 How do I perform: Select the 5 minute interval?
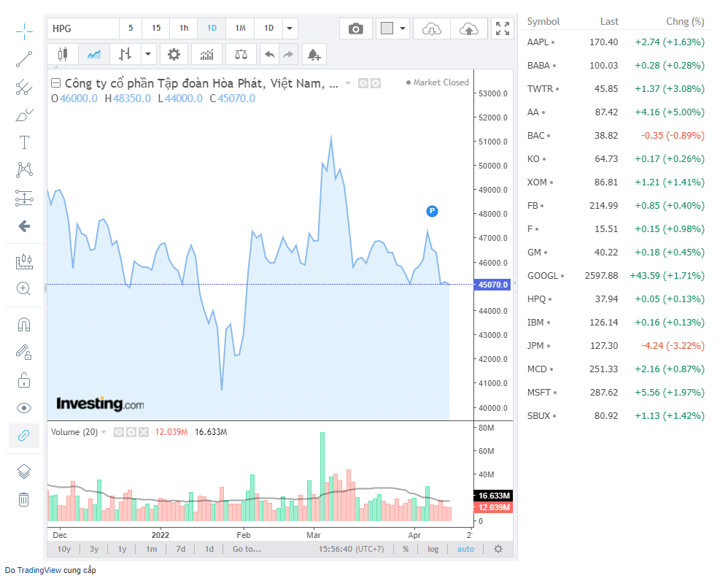coord(131,28)
